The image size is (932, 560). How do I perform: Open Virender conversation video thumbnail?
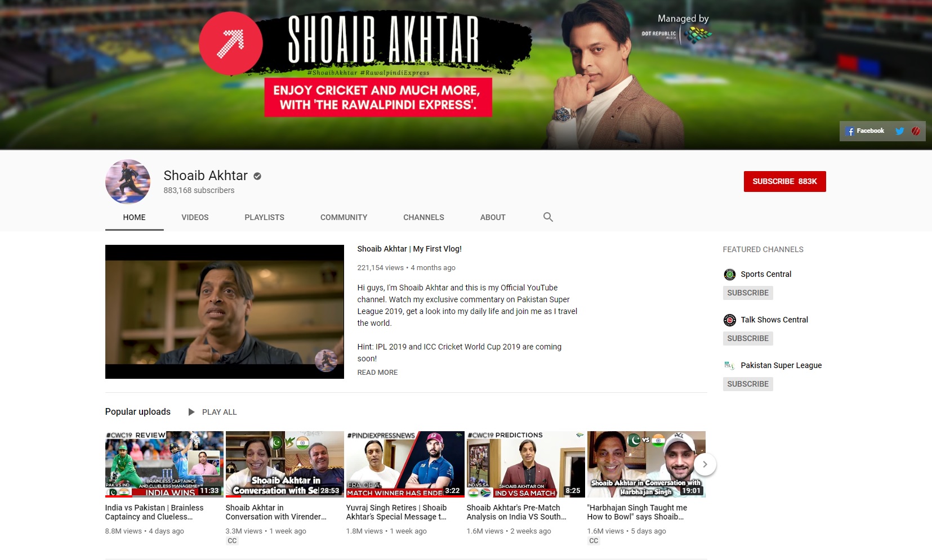click(x=284, y=464)
